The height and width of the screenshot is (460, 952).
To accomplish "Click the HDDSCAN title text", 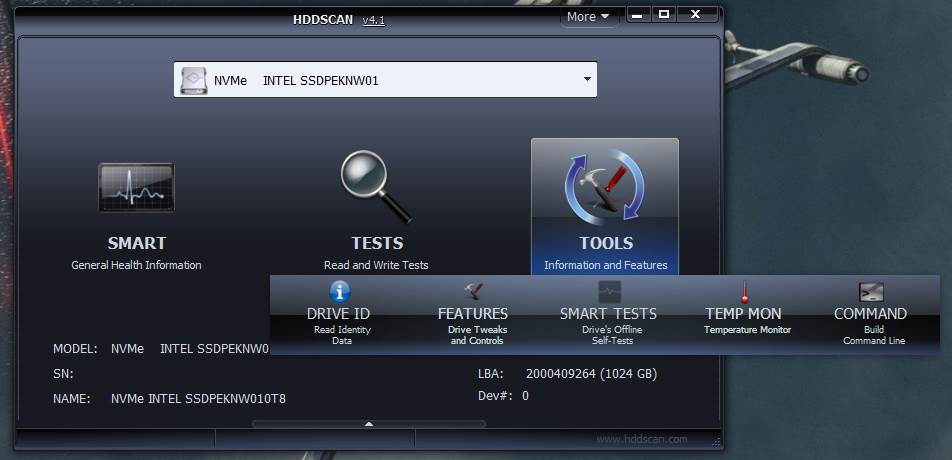I will pyautogui.click(x=323, y=19).
